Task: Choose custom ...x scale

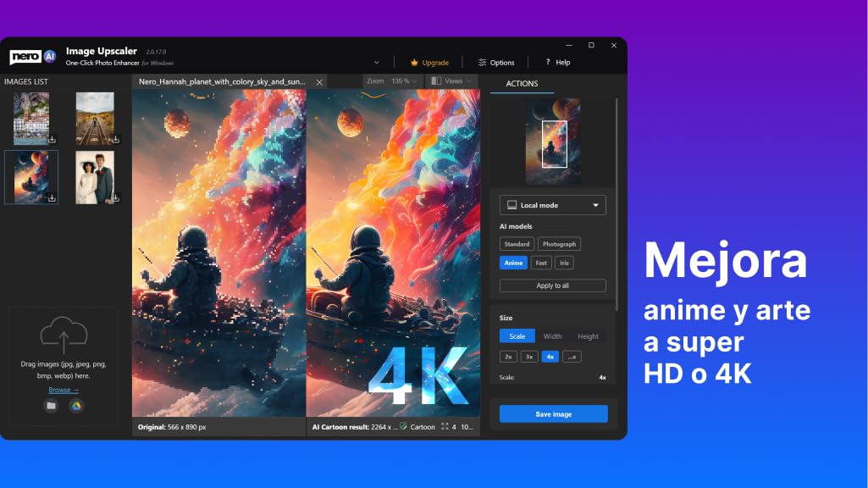Action: [x=572, y=357]
